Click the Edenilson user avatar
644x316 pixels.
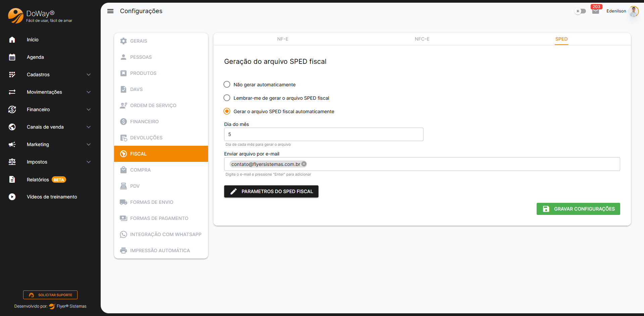tap(633, 11)
